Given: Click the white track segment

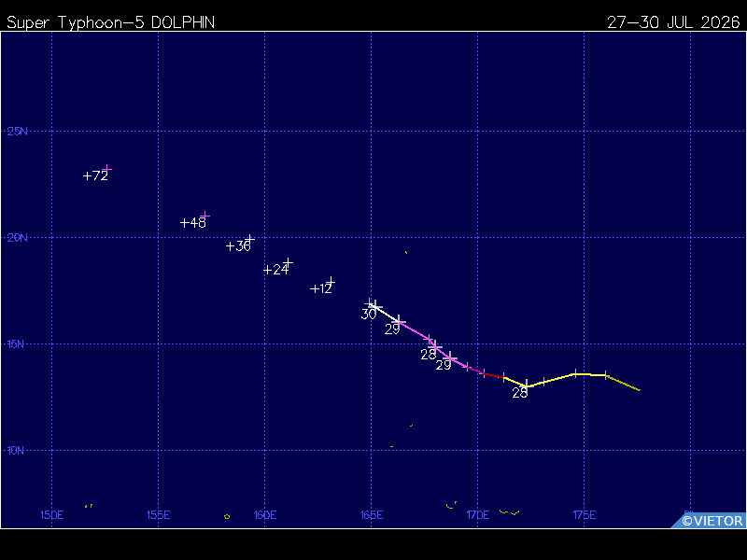Looking at the screenshot, I should [387, 315].
